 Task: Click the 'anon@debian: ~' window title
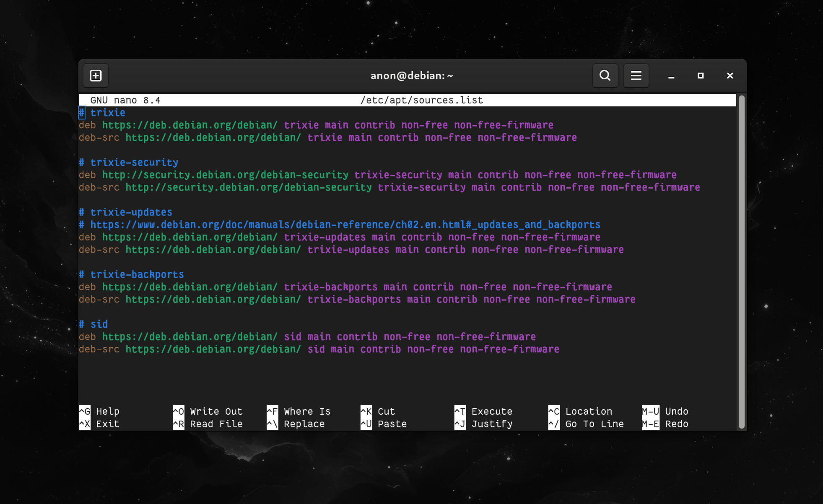tap(412, 76)
